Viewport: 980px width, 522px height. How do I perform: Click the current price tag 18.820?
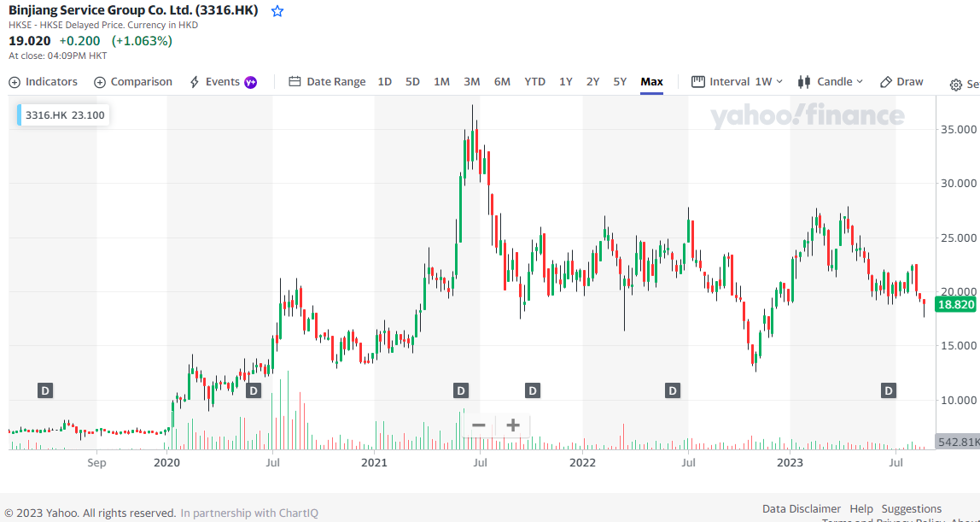[x=957, y=305]
